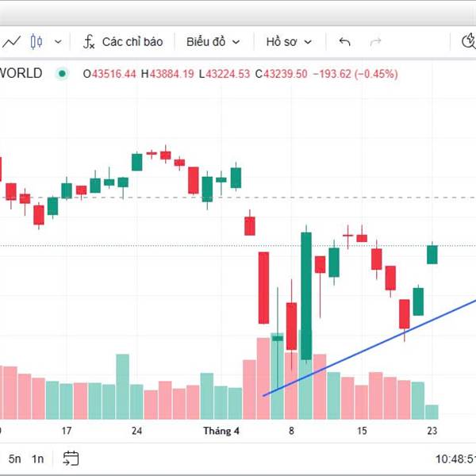Click the clock icon at the toolbar edge
Image resolution: width=476 pixels, height=476 pixels.
[470, 41]
